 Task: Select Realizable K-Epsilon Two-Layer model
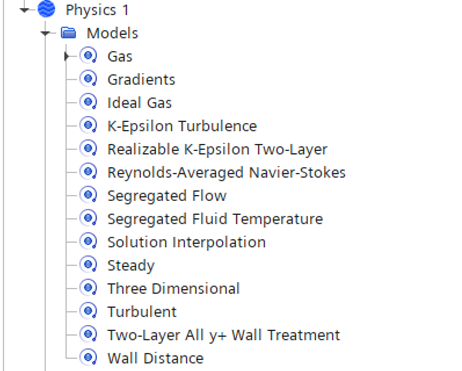(x=217, y=149)
